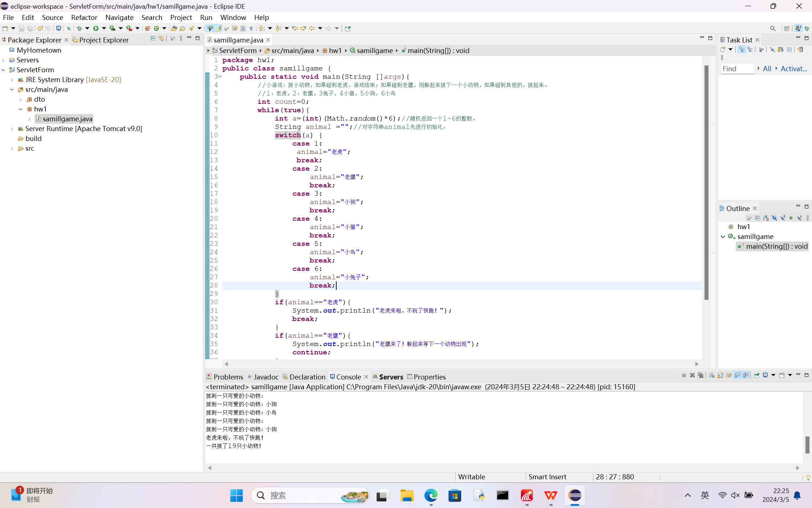Click the All filter link in Task List

point(767,69)
